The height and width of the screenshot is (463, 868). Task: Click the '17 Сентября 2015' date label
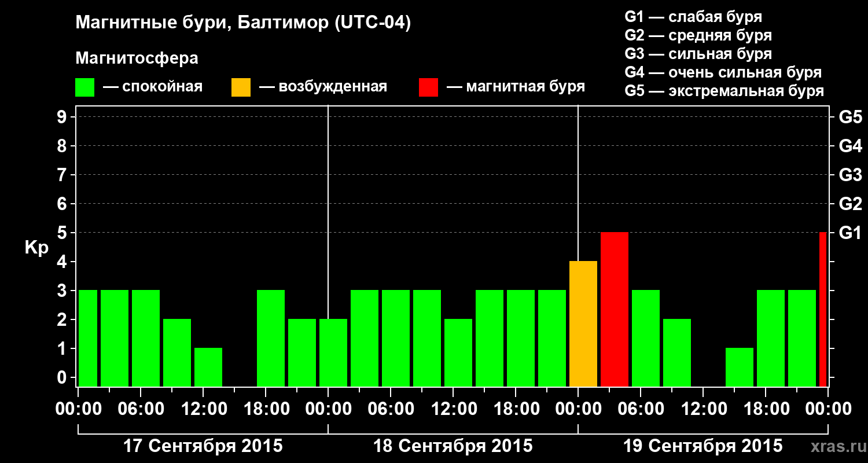point(203,446)
